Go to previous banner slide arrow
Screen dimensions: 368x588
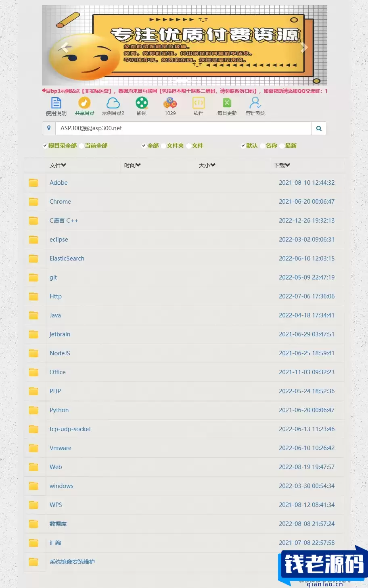(x=65, y=48)
